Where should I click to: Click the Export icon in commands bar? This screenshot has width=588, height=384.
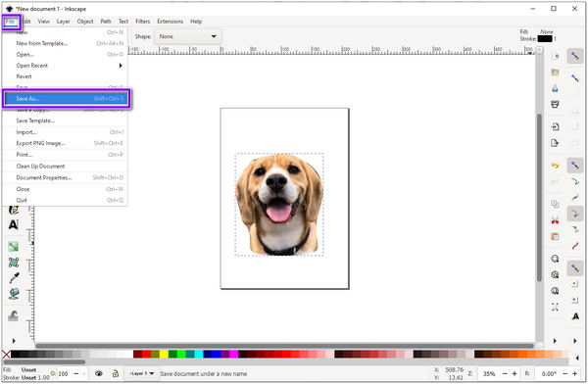pyautogui.click(x=556, y=143)
